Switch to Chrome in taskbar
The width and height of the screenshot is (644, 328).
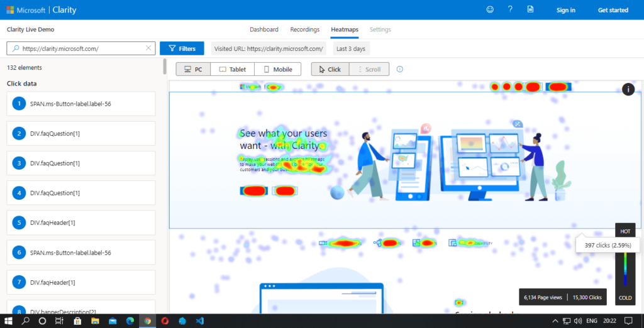click(147, 320)
